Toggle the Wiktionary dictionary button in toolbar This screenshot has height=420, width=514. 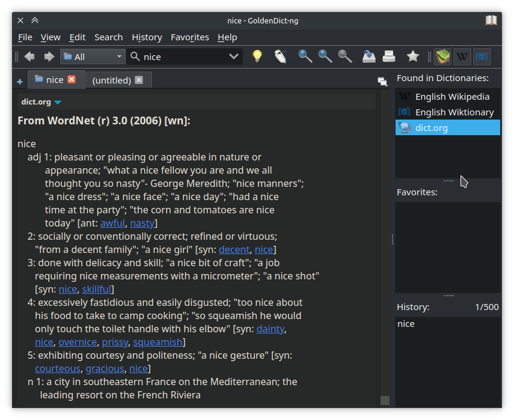tap(482, 56)
